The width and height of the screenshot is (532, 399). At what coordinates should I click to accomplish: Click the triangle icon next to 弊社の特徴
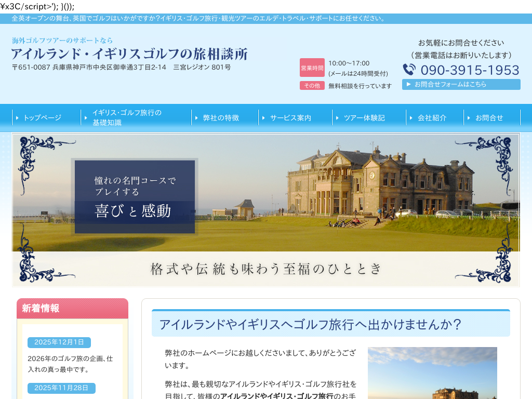pos(196,117)
